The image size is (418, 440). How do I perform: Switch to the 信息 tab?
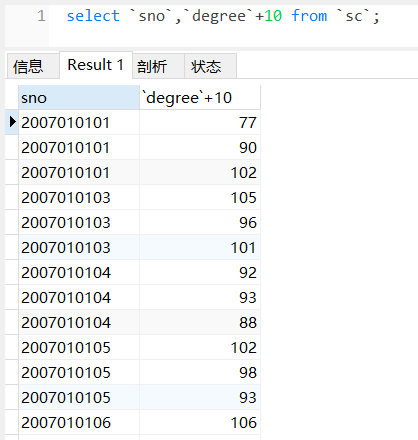33,66
